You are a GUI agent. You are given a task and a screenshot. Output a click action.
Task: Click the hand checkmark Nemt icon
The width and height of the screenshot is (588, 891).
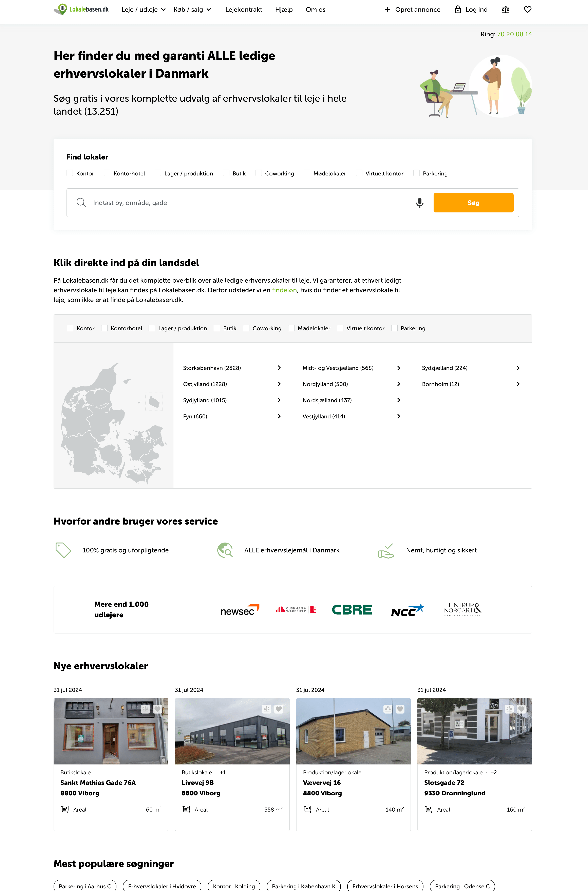point(386,551)
